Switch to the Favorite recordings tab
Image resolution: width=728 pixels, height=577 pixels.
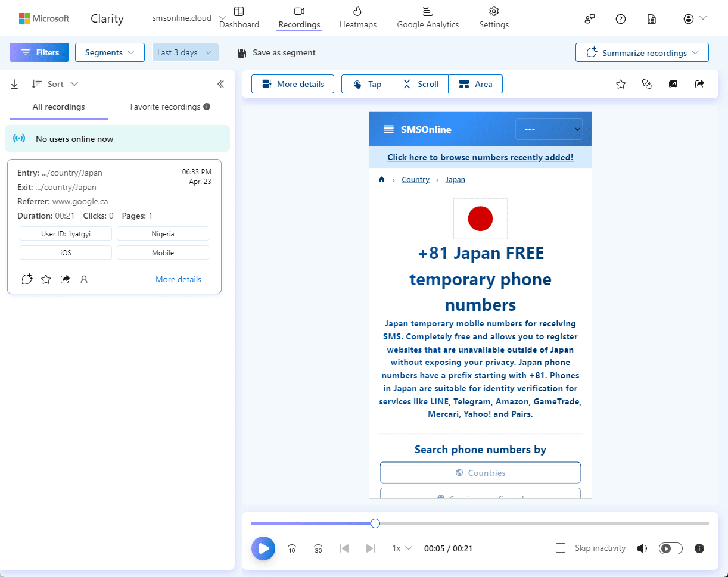pyautogui.click(x=165, y=107)
